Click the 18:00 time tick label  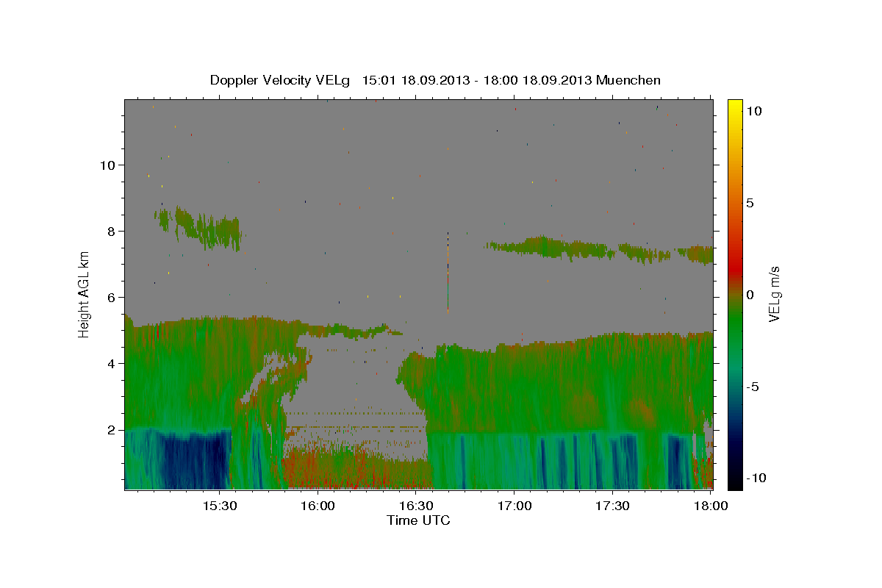click(711, 506)
